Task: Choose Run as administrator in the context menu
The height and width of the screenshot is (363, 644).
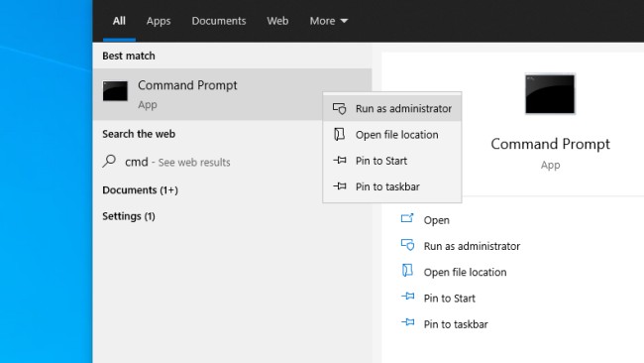Action: (x=392, y=108)
